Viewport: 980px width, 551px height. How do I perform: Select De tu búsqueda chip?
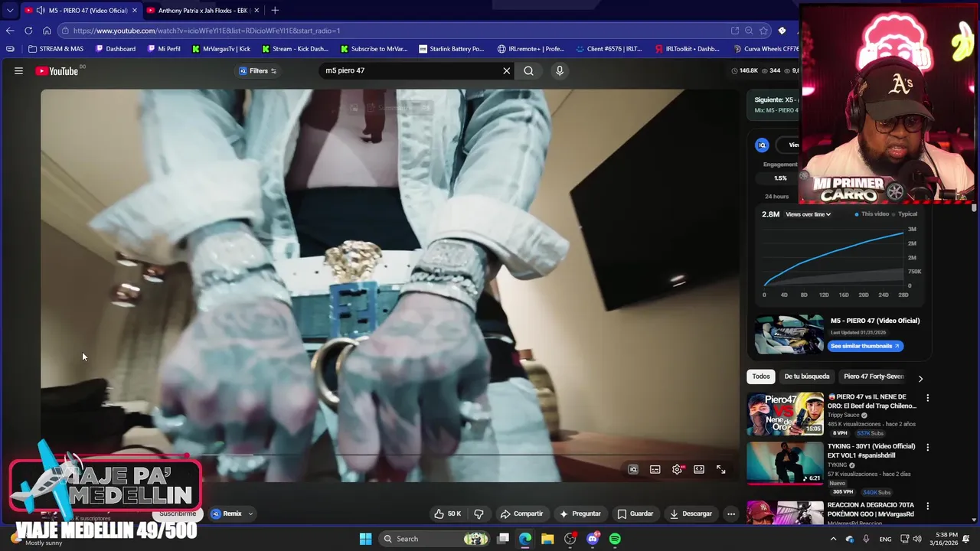807,377
